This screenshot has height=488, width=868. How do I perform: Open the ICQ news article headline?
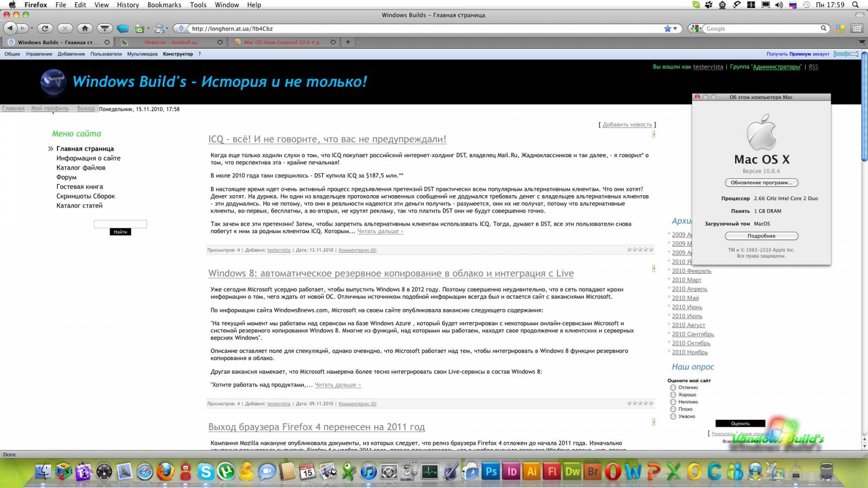click(x=327, y=139)
